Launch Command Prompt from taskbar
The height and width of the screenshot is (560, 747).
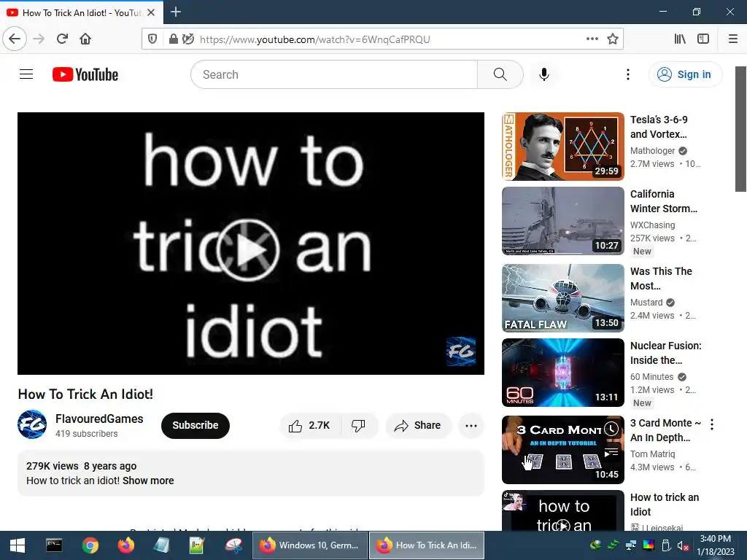(54, 545)
